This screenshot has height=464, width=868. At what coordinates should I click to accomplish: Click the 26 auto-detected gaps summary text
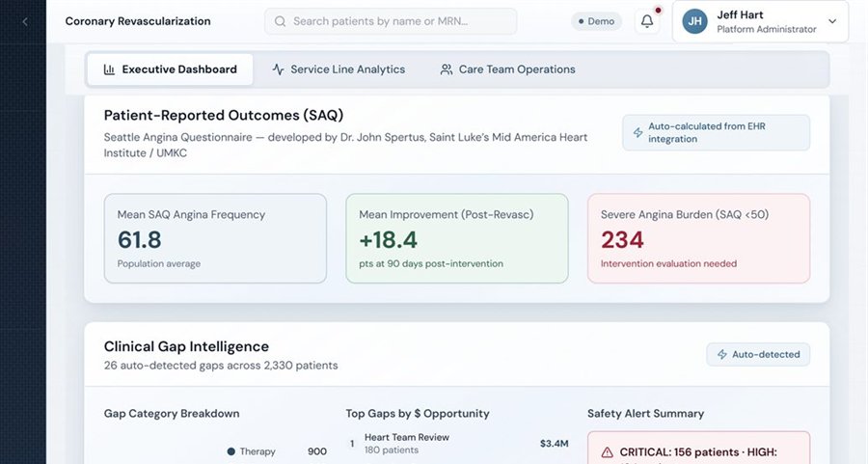tap(221, 366)
